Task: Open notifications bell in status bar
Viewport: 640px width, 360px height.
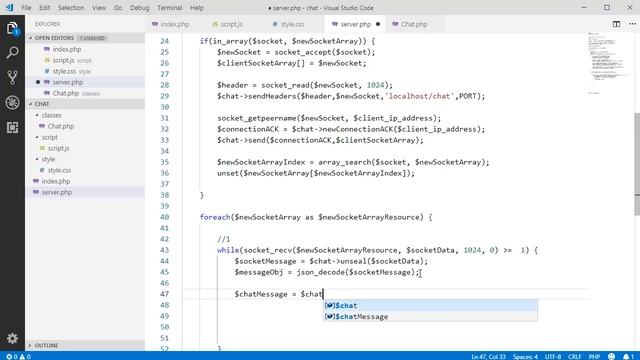Action: pos(628,356)
